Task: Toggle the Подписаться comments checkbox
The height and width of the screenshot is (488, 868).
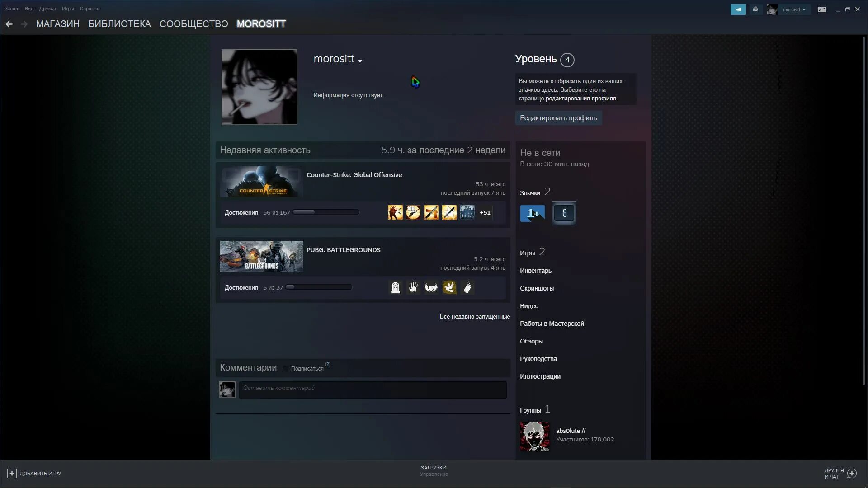Action: (x=286, y=369)
